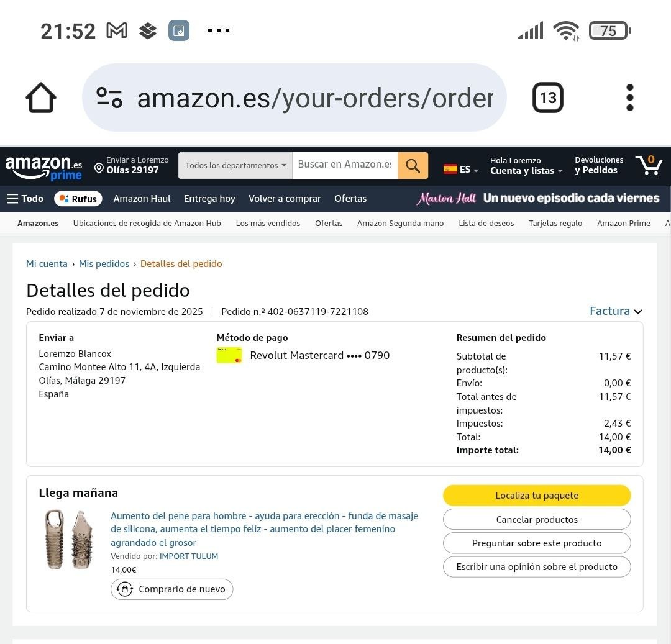
Task: Expand Todos los departamentos dropdown
Action: pyautogui.click(x=235, y=166)
